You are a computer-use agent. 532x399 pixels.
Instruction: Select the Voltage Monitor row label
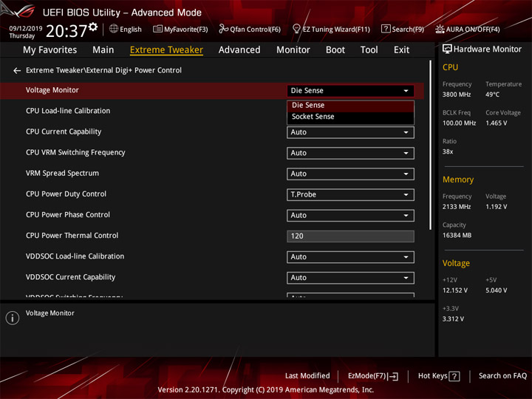(52, 90)
